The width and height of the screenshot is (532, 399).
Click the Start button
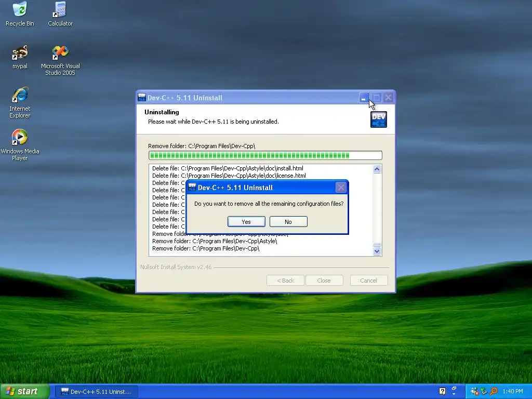point(24,391)
